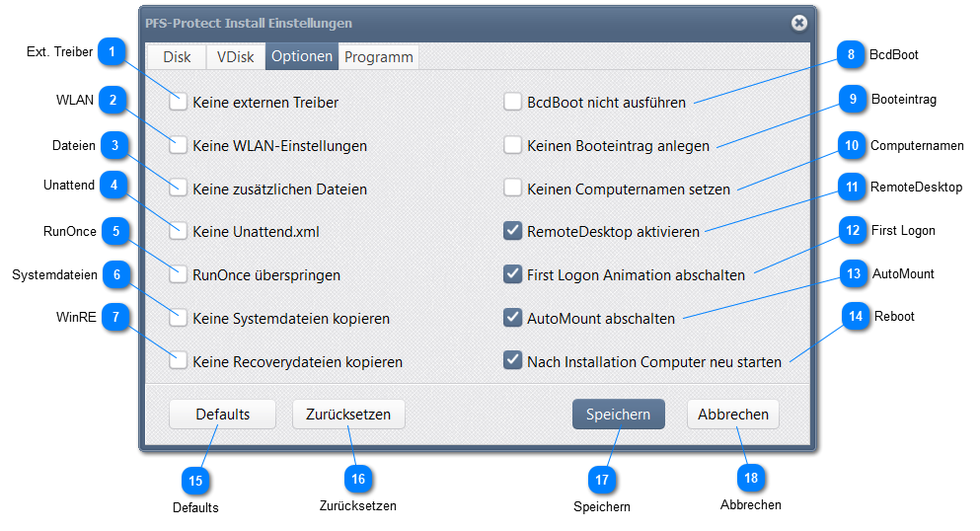980x531 pixels.
Task: Toggle Keine Systemdateien kopieren checkbox
Action: click(x=179, y=319)
